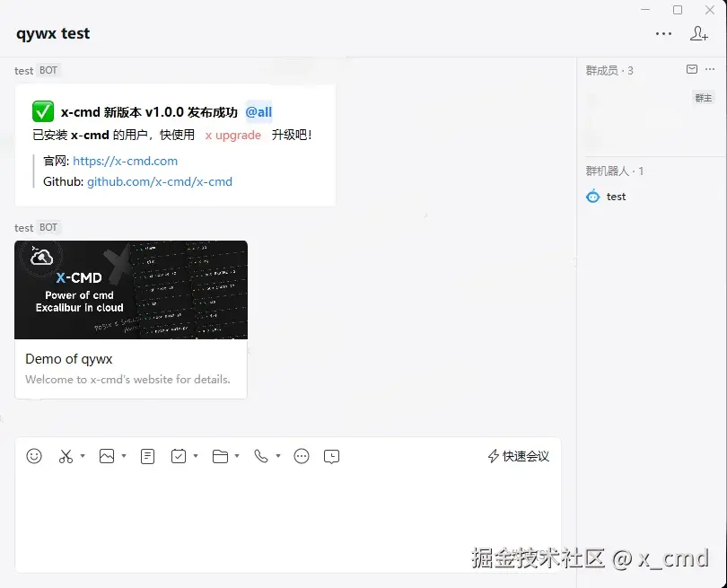Open the to-do checkbox icon
727x588 pixels.
tap(179, 456)
